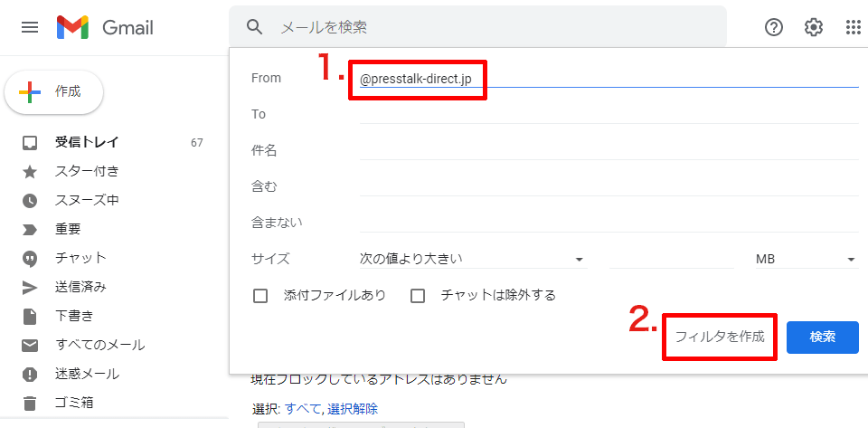Click the document icon for 下書き

(x=29, y=316)
